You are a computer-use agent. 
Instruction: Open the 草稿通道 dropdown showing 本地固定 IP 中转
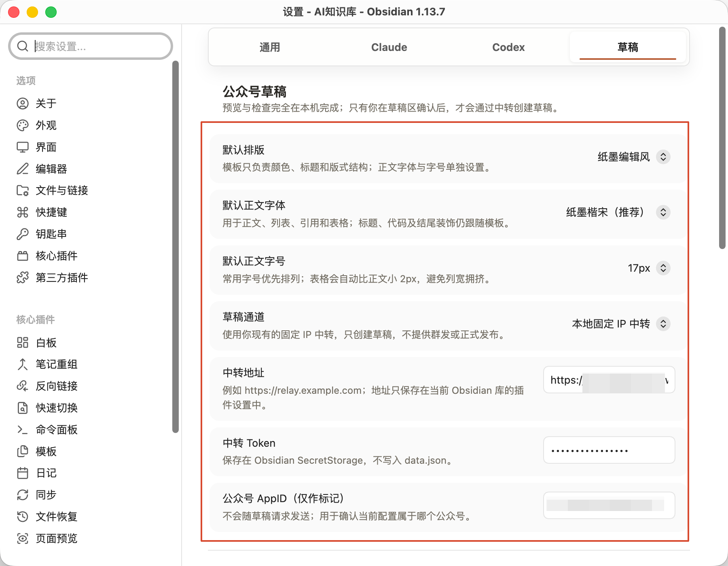[621, 324]
